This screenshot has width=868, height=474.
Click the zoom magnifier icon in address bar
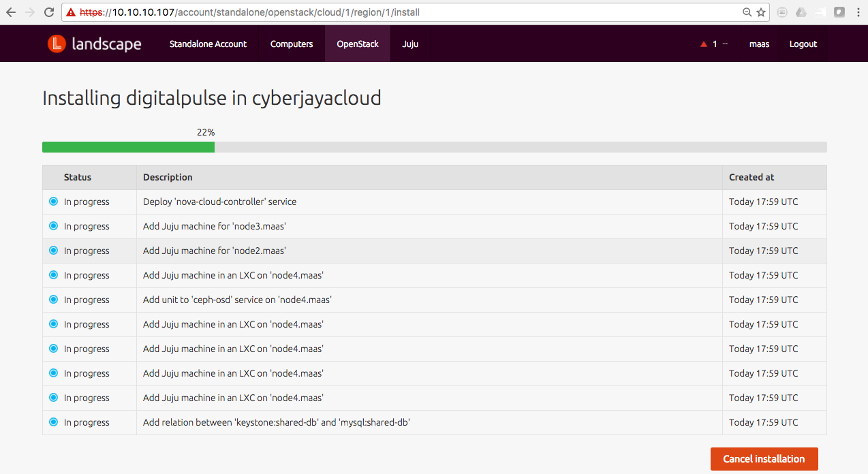tap(747, 12)
